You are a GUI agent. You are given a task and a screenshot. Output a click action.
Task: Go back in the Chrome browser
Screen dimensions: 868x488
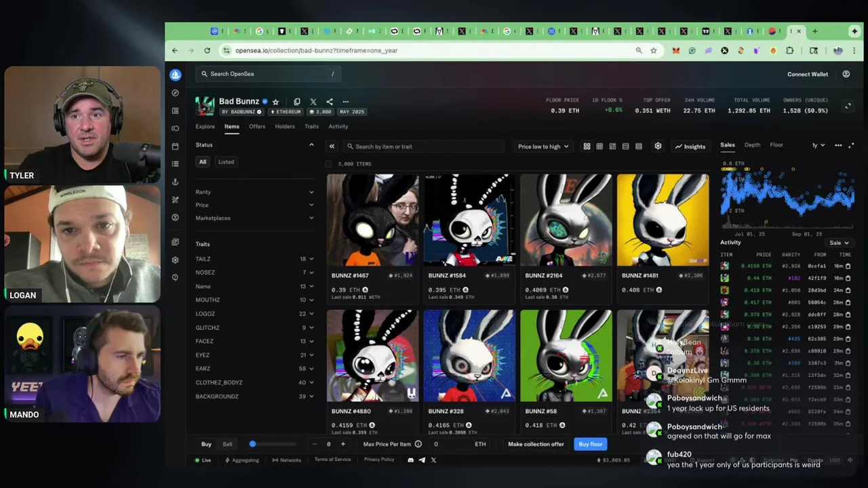pos(175,51)
